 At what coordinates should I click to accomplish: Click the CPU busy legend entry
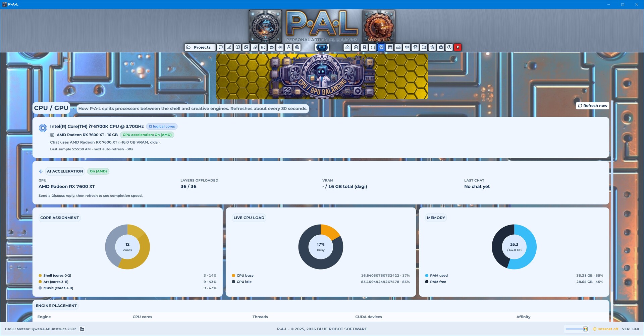(x=243, y=276)
